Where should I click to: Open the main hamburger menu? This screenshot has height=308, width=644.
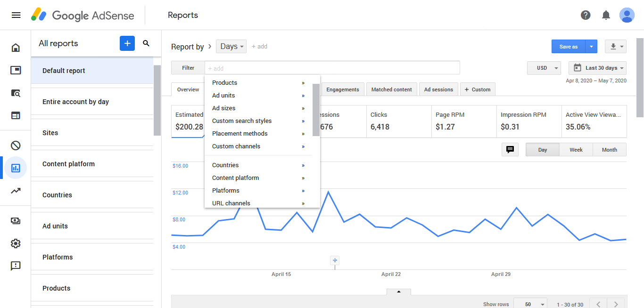(x=16, y=15)
